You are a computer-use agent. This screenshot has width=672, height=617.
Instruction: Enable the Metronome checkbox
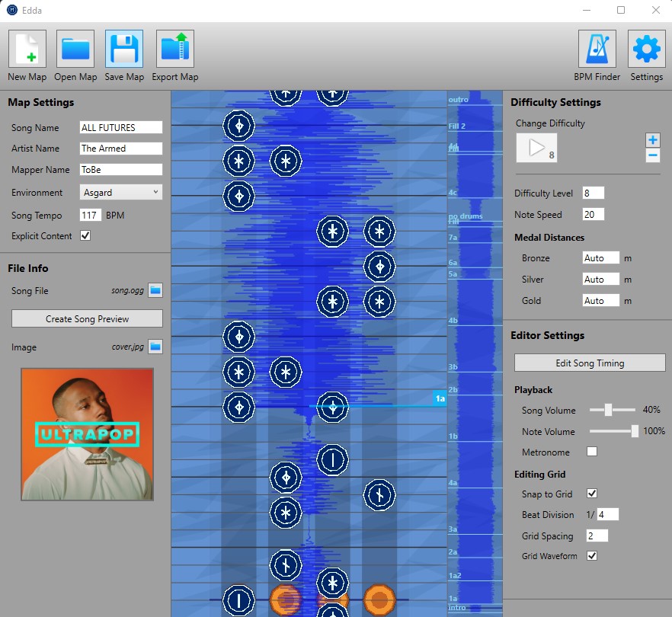pyautogui.click(x=592, y=452)
